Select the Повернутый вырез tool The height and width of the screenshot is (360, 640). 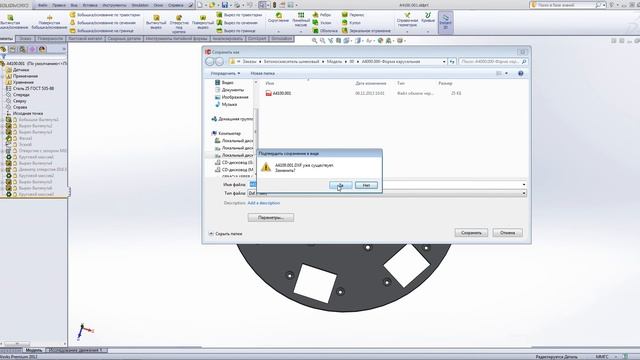(x=203, y=22)
